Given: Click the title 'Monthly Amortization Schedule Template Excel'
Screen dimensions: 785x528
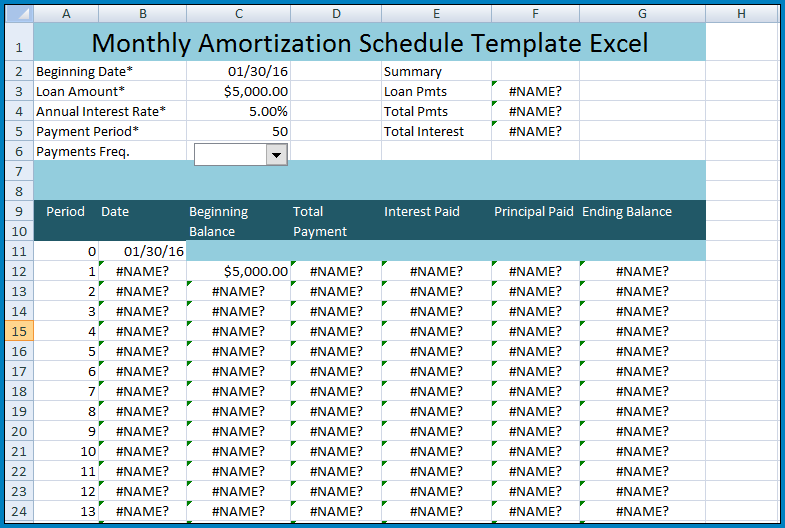Looking at the screenshot, I should tap(369, 43).
